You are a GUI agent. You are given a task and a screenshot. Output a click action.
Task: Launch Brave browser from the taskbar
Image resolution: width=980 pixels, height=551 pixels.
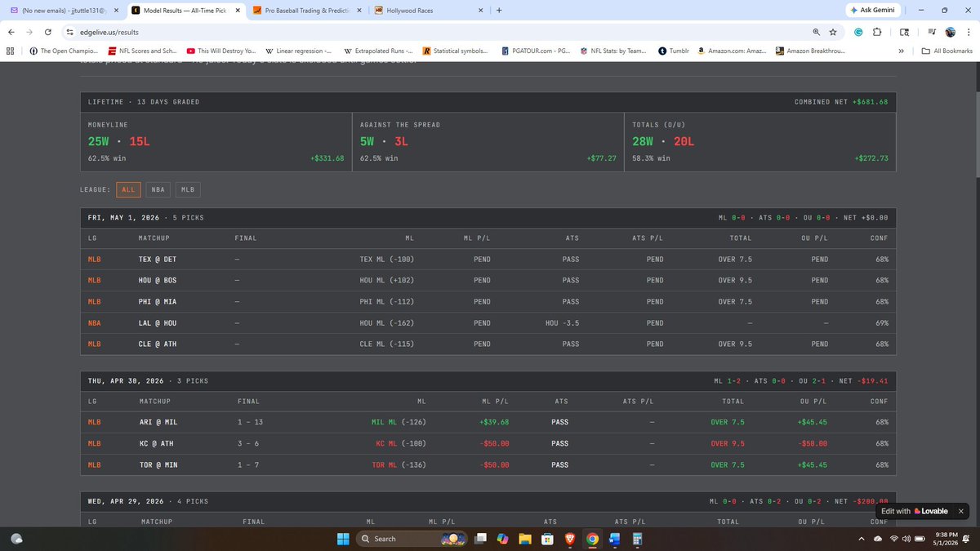(x=569, y=539)
